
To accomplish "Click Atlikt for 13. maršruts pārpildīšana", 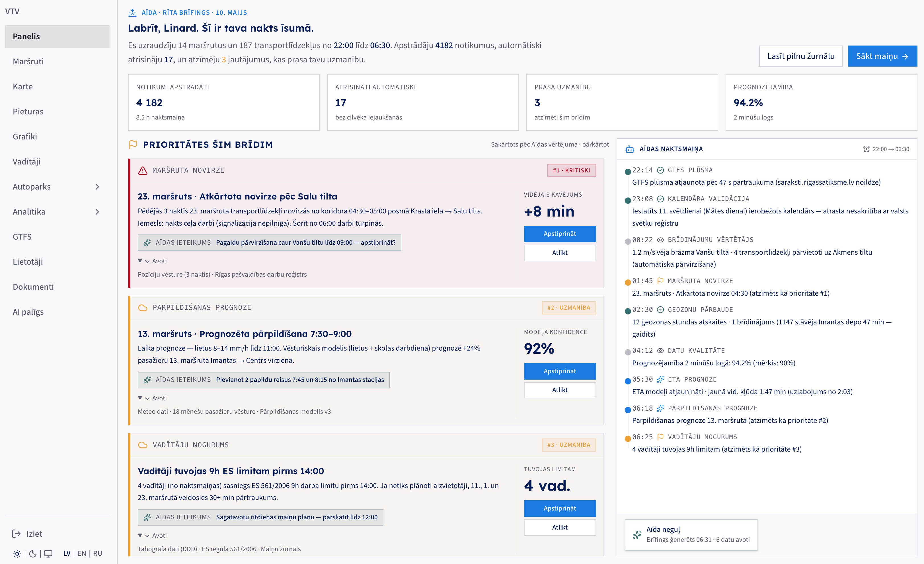I will 560,390.
